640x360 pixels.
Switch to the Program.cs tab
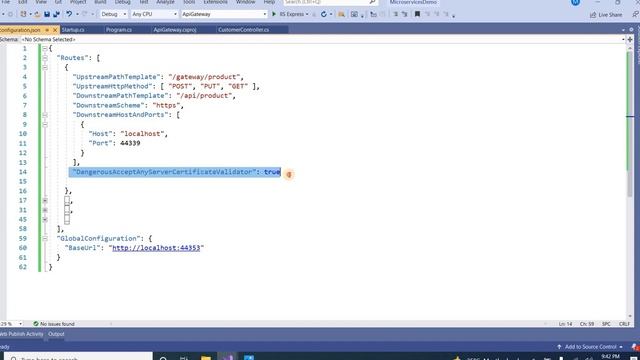click(119, 30)
